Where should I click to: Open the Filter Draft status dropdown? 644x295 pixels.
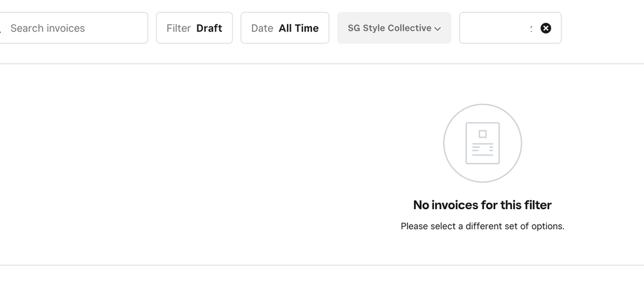[194, 28]
